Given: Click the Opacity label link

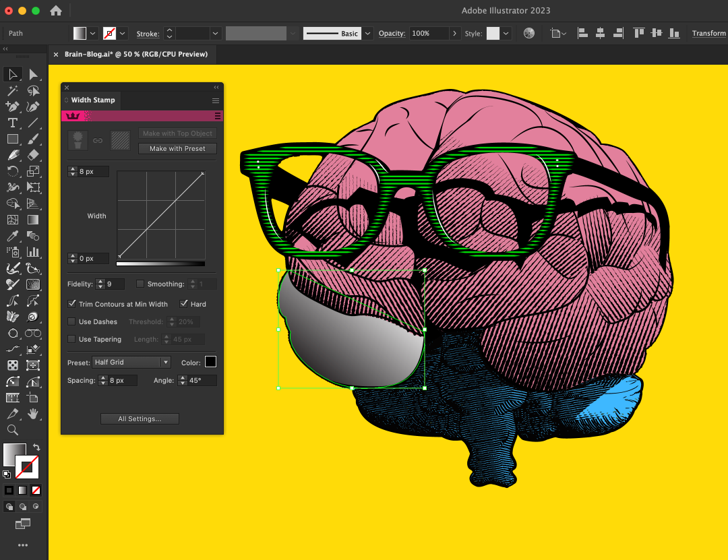Looking at the screenshot, I should [x=392, y=34].
